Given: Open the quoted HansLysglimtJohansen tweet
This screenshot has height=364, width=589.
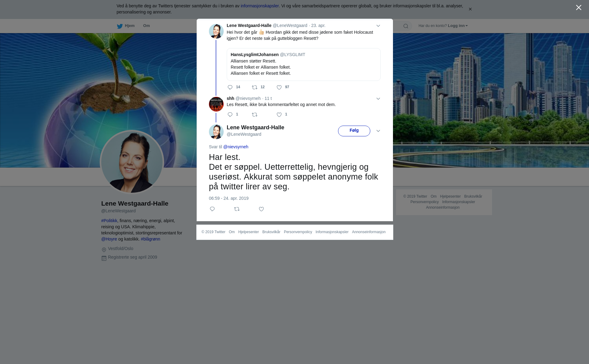Looking at the screenshot, I should coord(303,64).
